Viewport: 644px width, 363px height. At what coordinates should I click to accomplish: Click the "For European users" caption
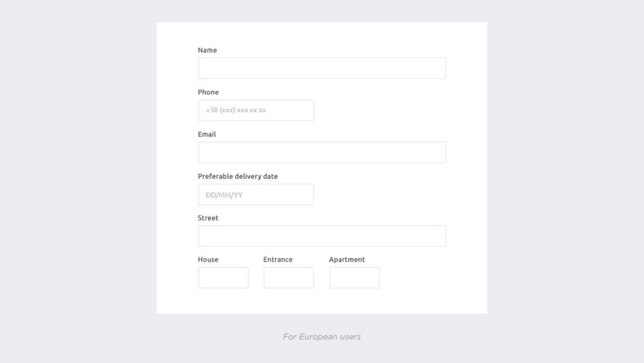(322, 337)
